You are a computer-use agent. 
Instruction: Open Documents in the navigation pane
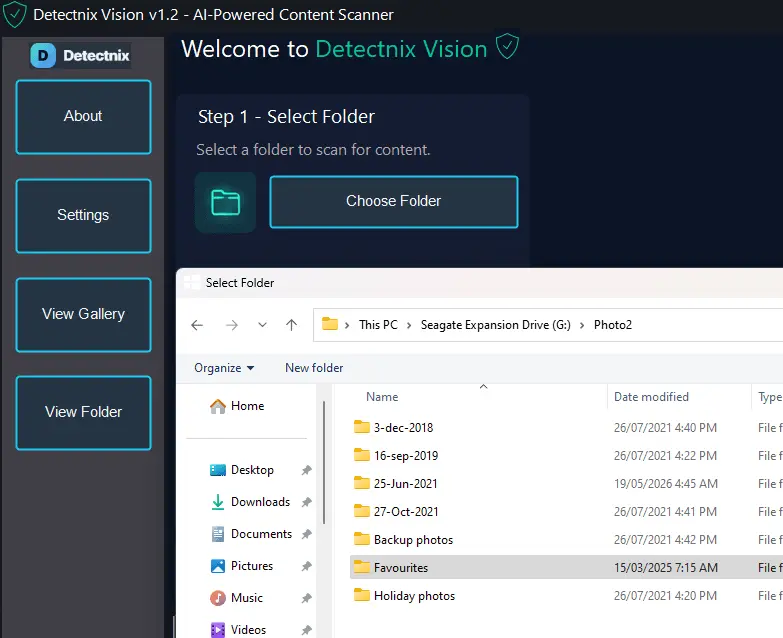coord(261,534)
